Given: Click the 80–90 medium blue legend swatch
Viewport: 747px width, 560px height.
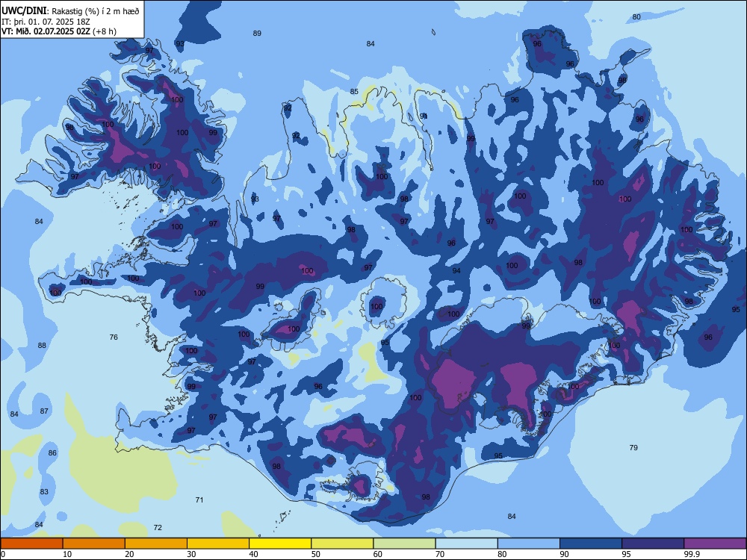Looking at the screenshot, I should 529,544.
